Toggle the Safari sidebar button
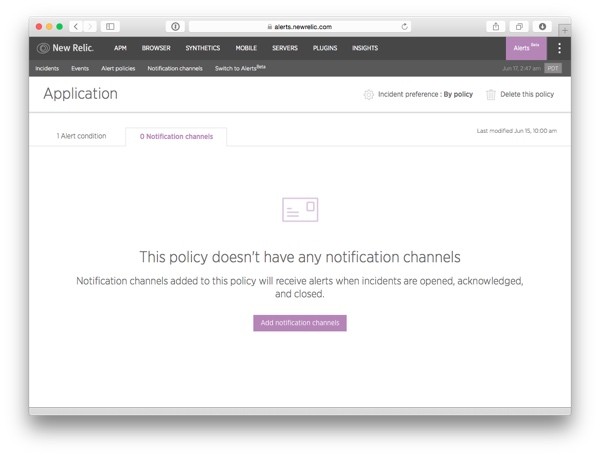Image resolution: width=600 pixels, height=457 pixels. point(110,26)
